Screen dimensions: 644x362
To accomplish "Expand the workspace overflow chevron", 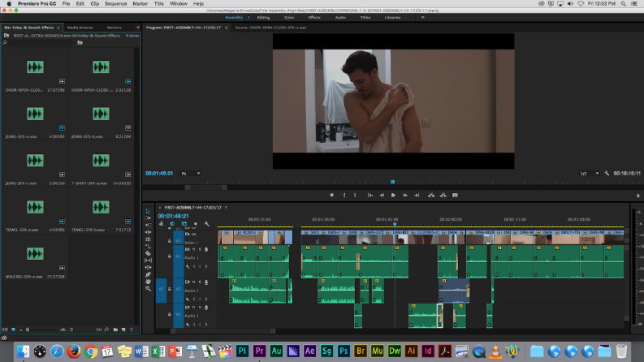I will [422, 17].
